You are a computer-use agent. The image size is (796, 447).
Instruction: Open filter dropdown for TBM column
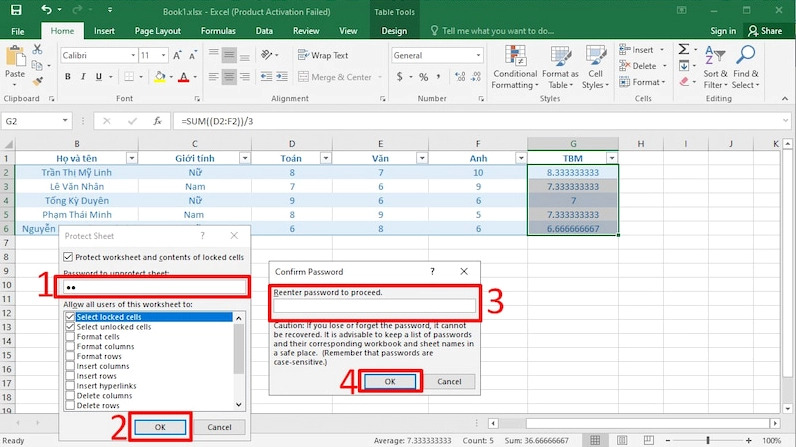tap(612, 158)
